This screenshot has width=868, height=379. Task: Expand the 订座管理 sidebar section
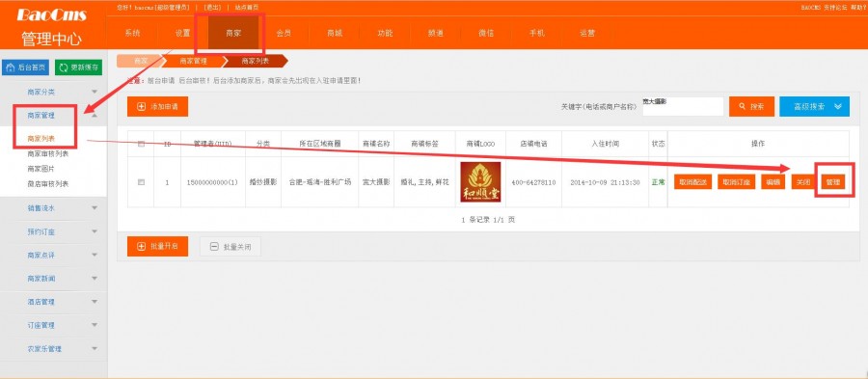[x=53, y=325]
